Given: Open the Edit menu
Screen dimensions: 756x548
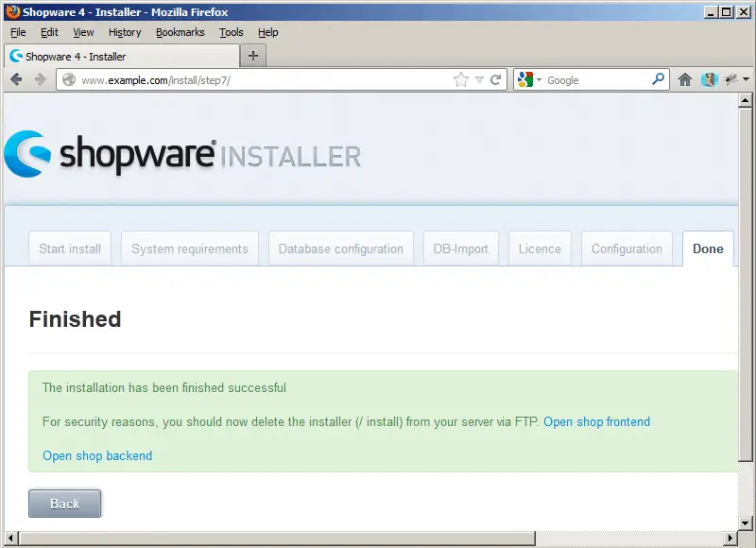Looking at the screenshot, I should [x=49, y=32].
